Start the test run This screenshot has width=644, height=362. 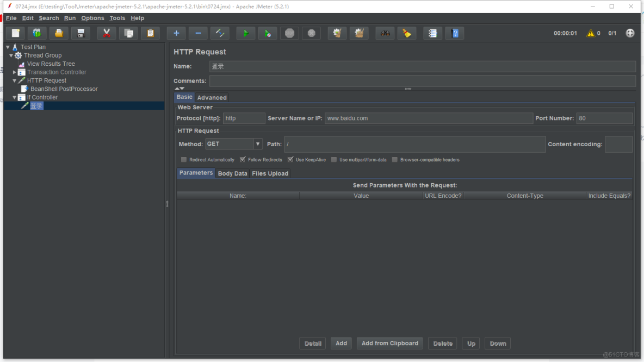point(245,33)
